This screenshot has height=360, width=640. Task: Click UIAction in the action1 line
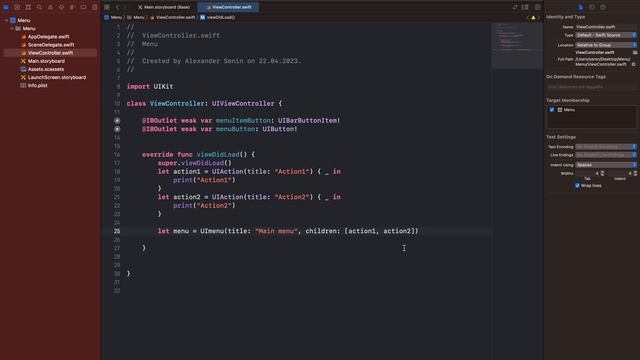pyautogui.click(x=227, y=171)
